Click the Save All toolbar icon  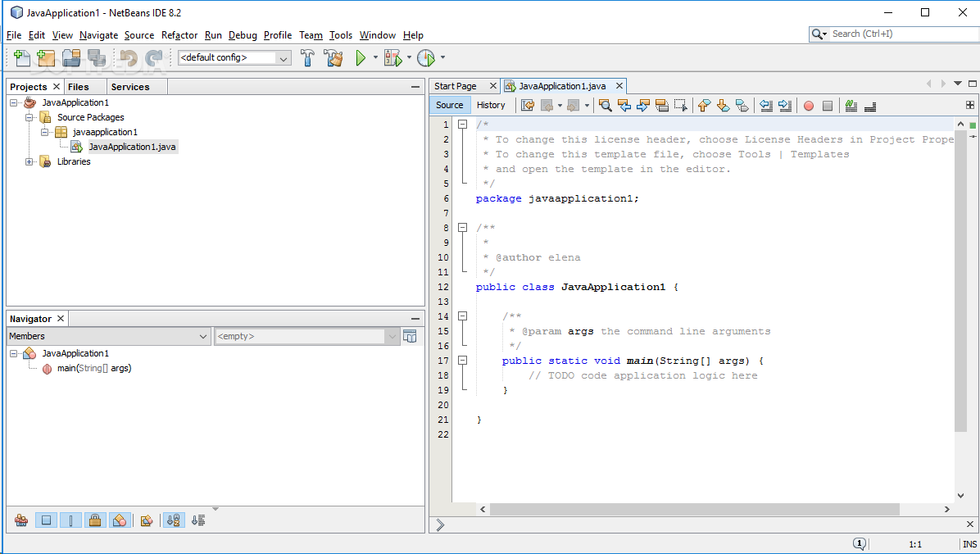click(96, 57)
